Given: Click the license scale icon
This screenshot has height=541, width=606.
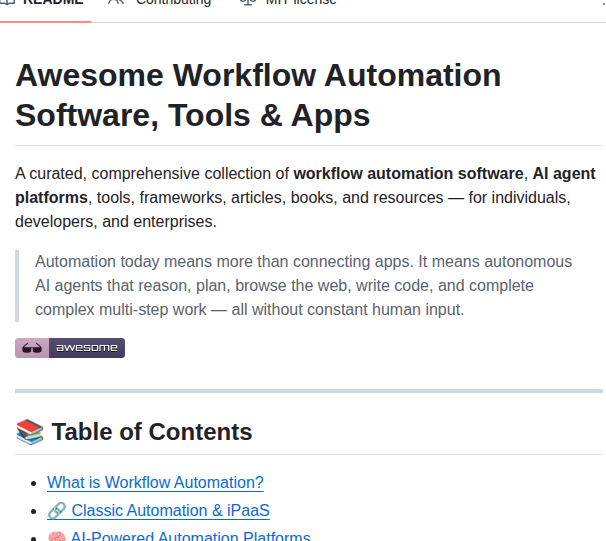Looking at the screenshot, I should coord(248,2).
